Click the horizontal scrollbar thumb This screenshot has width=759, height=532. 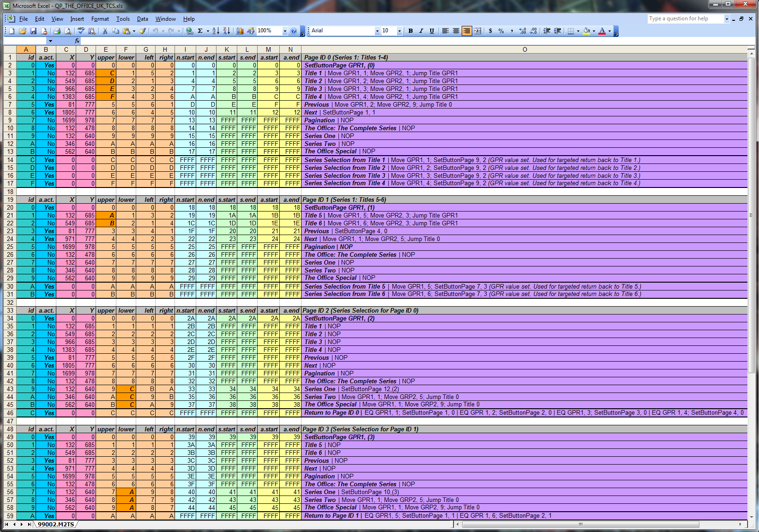click(x=580, y=524)
